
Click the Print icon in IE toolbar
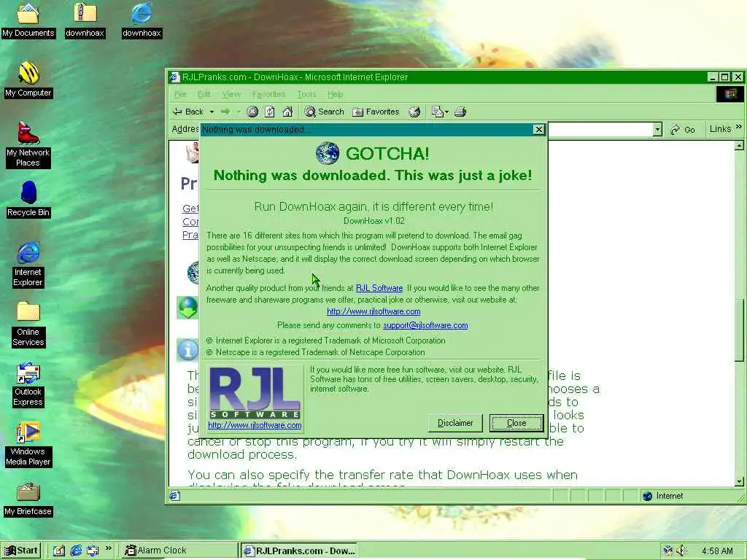click(460, 112)
